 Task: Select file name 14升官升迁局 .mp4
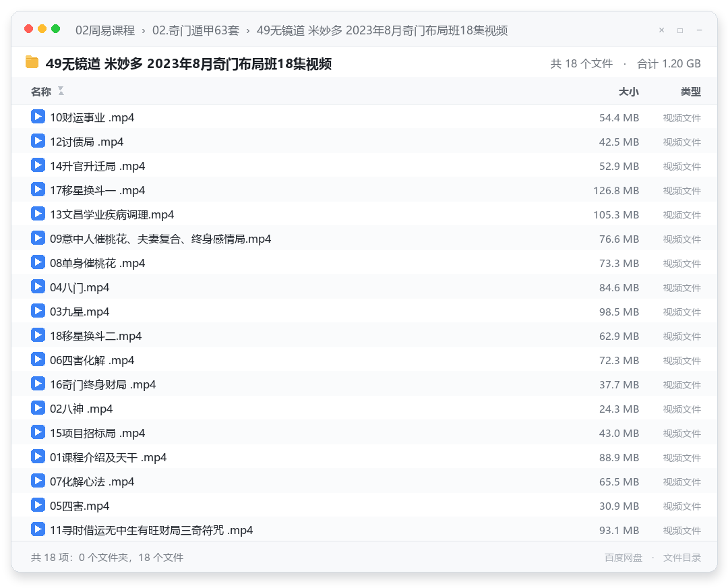coord(98,166)
